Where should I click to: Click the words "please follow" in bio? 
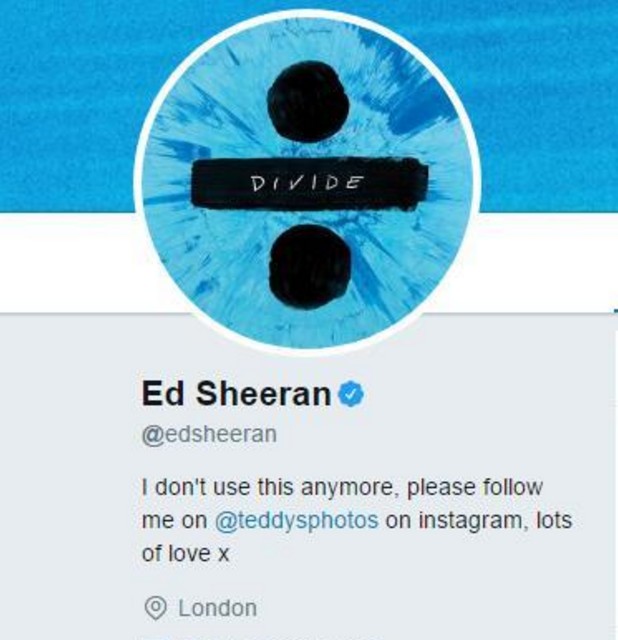pyautogui.click(x=475, y=487)
